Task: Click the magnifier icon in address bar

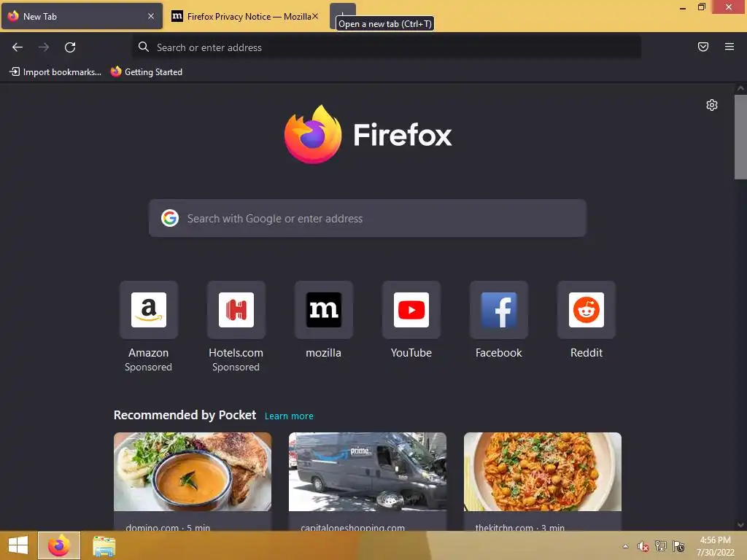Action: coord(144,47)
